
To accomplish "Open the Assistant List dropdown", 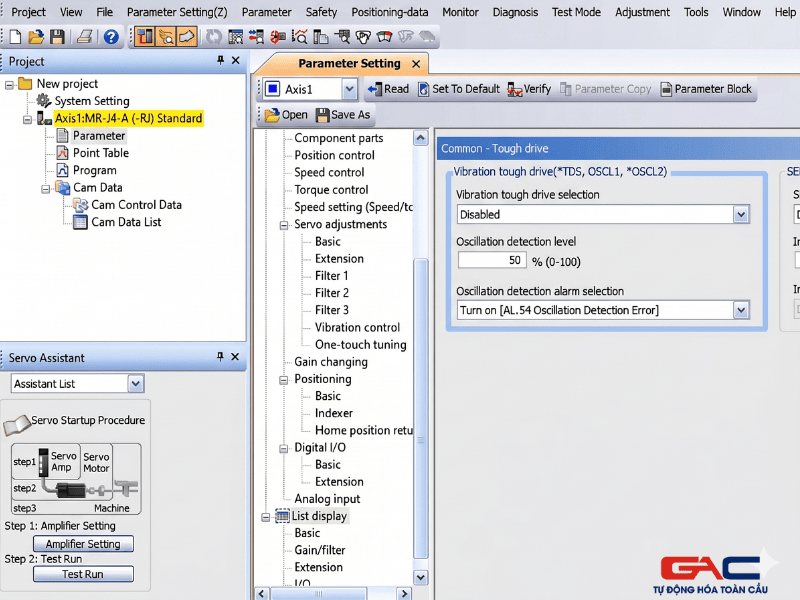I will click(135, 384).
